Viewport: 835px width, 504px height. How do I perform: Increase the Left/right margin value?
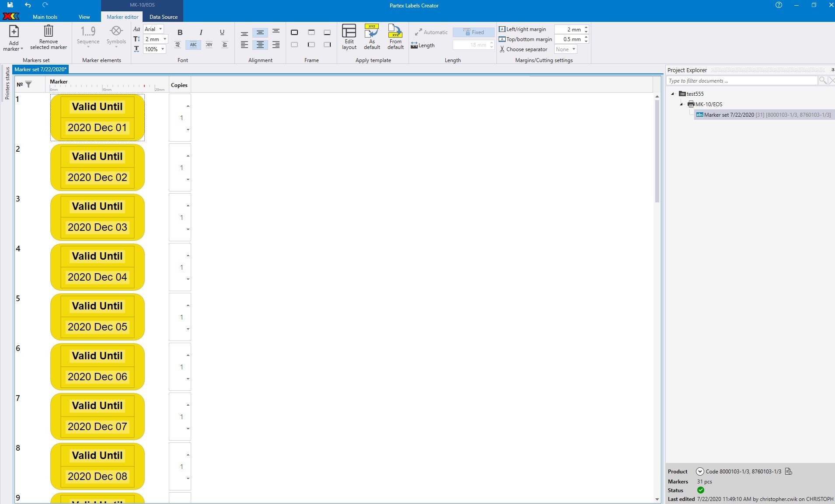[x=586, y=27]
